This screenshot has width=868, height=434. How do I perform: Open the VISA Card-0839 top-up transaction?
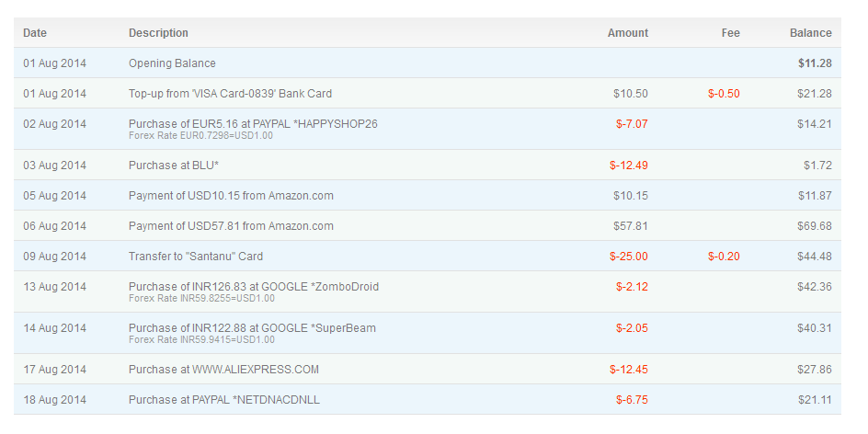point(230,94)
